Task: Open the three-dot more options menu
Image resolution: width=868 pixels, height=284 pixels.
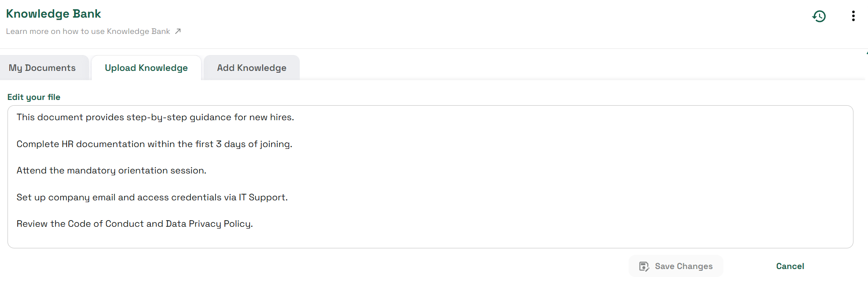Action: (853, 16)
